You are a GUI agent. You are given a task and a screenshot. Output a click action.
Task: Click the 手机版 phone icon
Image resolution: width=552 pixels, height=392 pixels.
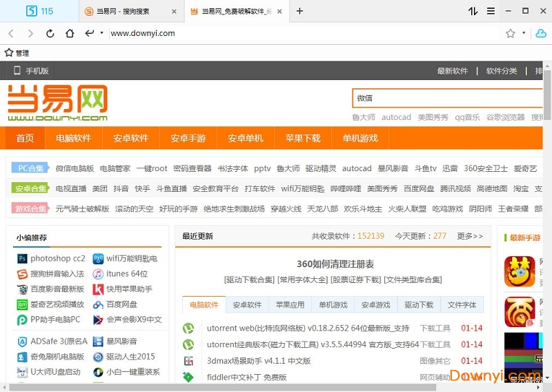[x=17, y=70]
